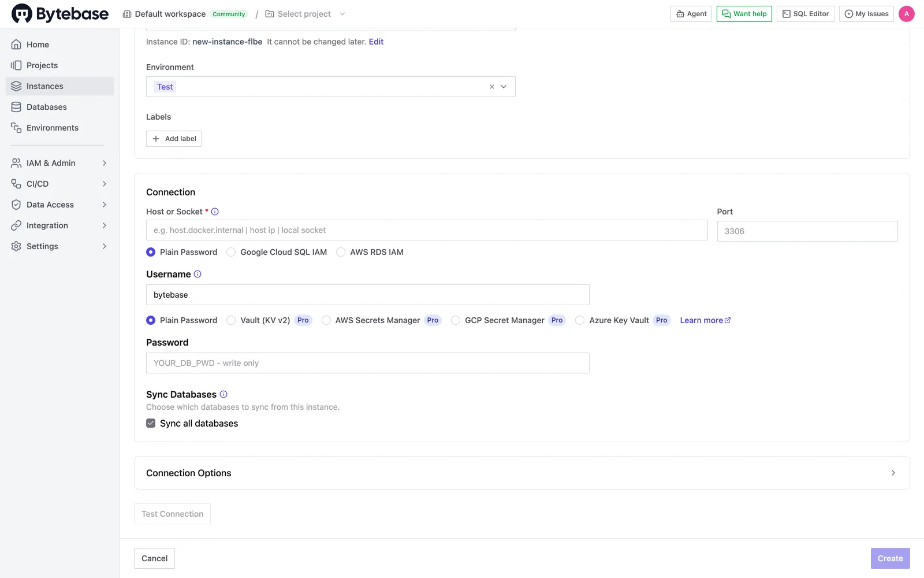924x578 pixels.
Task: Focus the Password input field
Action: (368, 363)
